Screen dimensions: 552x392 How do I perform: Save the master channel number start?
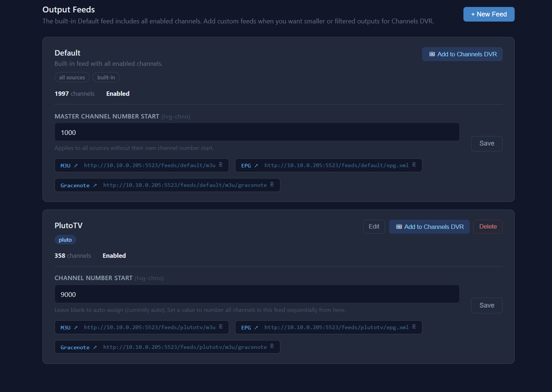[486, 143]
